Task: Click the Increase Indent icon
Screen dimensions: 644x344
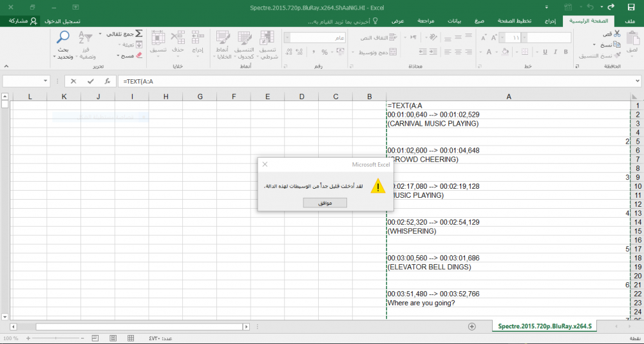Action: [x=433, y=52]
